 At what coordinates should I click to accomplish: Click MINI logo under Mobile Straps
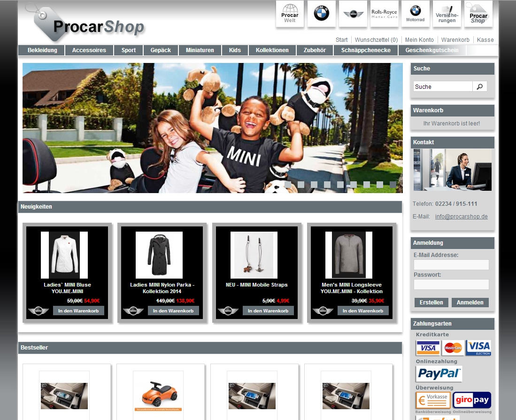(228, 311)
